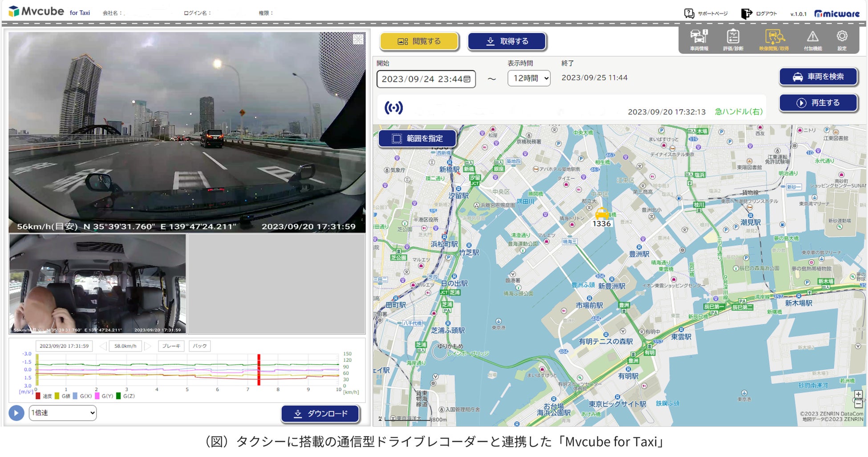
Task: Expand the 1倍速 playback speed dropdown
Action: [x=63, y=413]
